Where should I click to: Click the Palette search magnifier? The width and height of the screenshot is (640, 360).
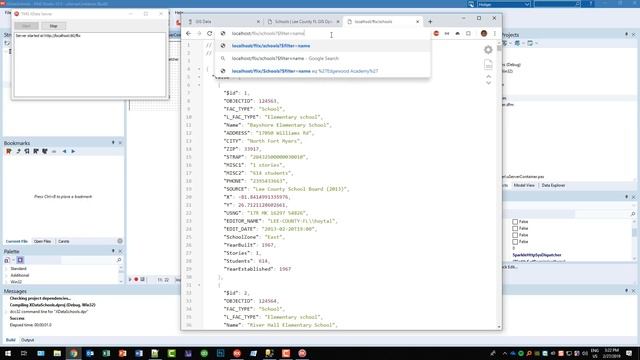(x=119, y=260)
